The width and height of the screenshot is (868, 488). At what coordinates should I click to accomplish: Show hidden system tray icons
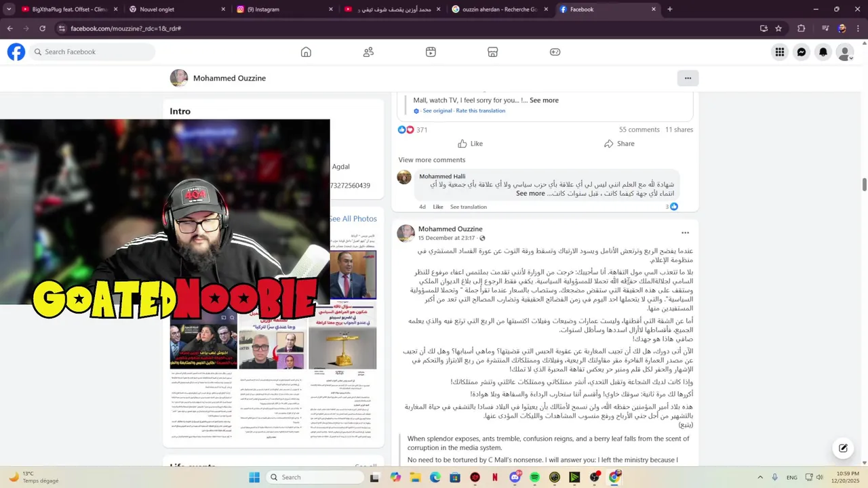pos(759,477)
